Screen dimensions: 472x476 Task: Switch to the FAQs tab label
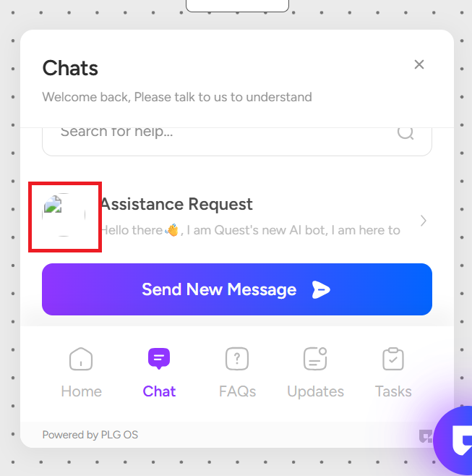tap(238, 391)
